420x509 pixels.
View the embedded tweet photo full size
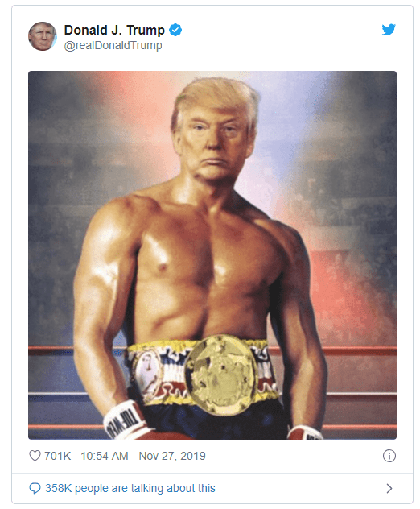click(x=212, y=255)
